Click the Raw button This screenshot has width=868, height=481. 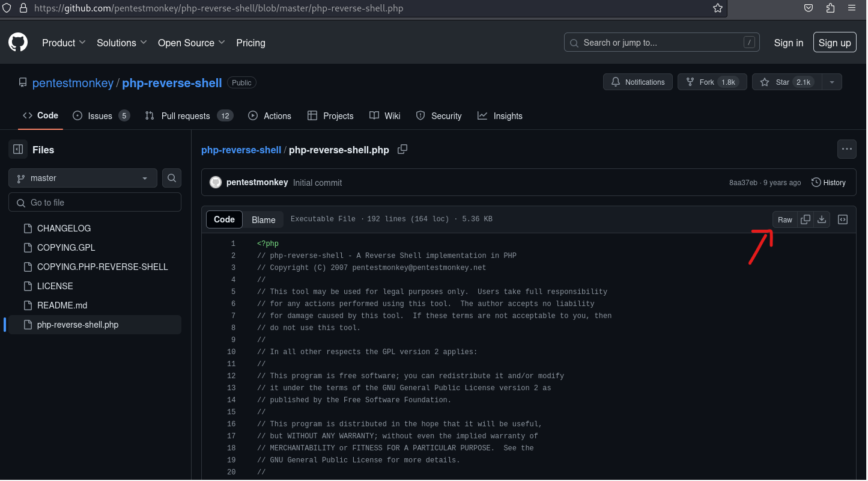785,219
